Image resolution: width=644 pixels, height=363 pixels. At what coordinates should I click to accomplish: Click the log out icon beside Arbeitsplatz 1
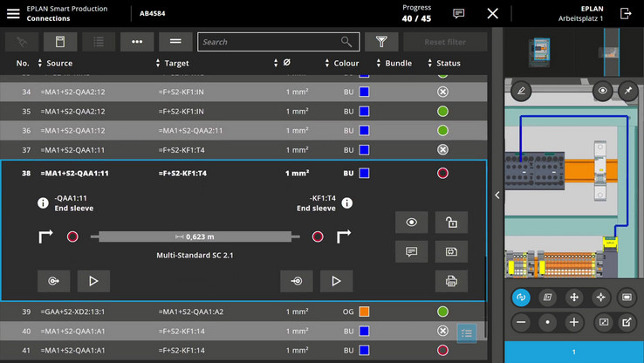626,13
